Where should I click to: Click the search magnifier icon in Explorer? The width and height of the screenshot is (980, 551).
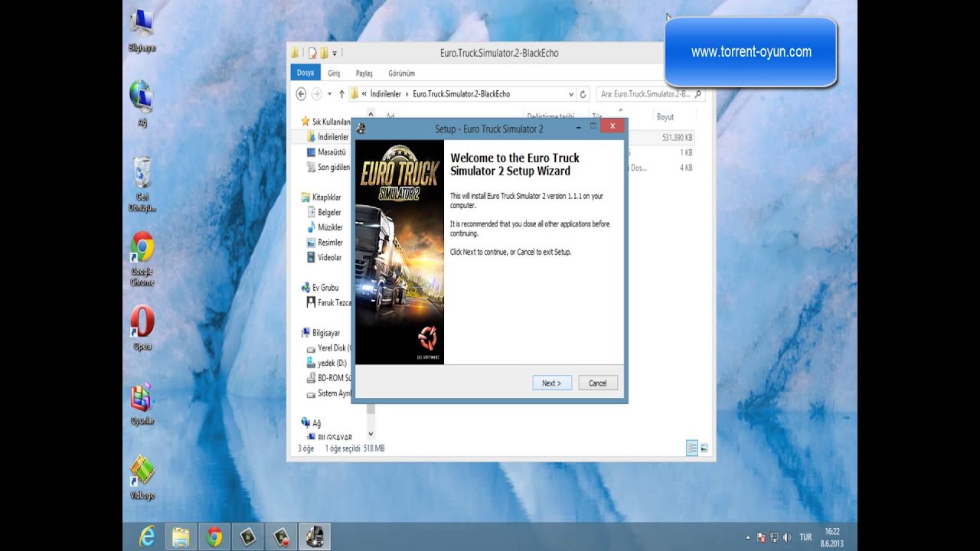click(x=697, y=94)
